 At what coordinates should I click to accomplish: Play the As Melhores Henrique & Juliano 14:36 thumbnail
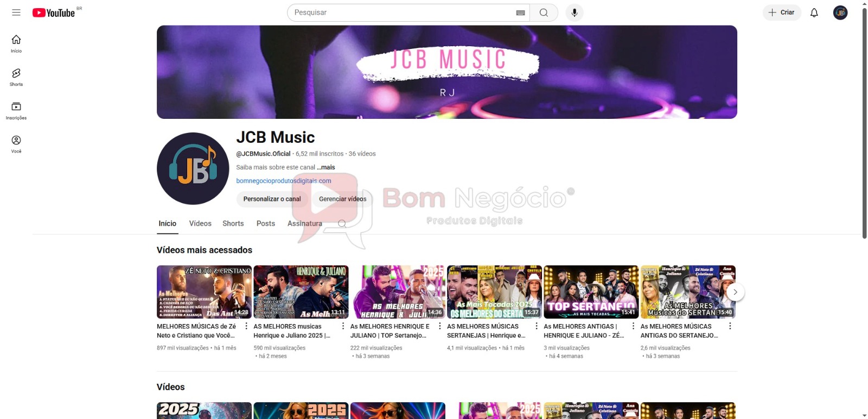pyautogui.click(x=398, y=292)
